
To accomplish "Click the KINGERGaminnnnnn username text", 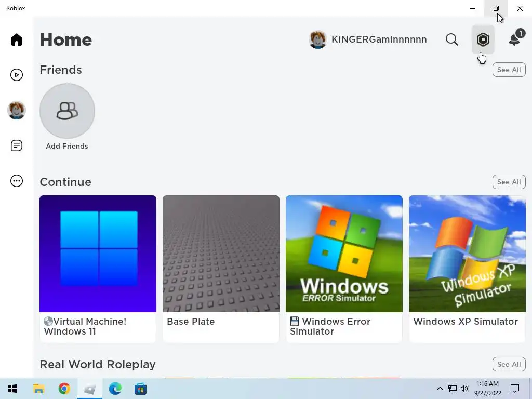I will pyautogui.click(x=379, y=39).
